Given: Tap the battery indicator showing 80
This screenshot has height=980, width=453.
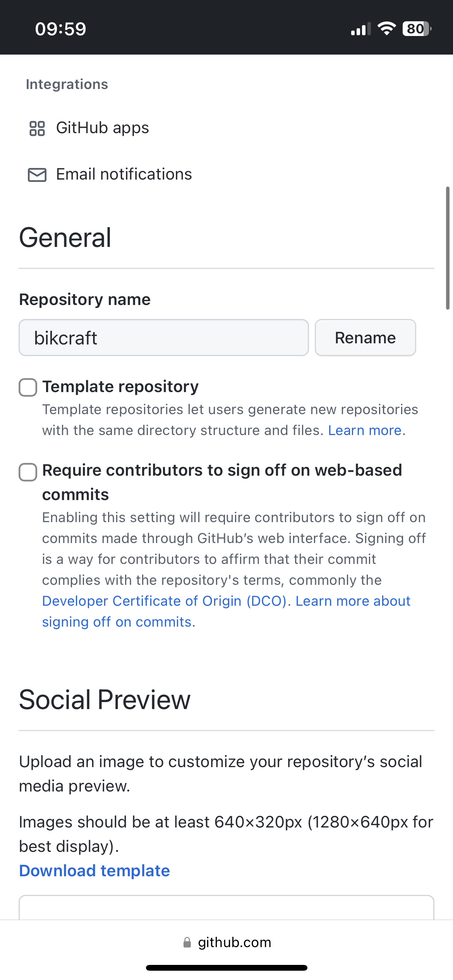Looking at the screenshot, I should click(x=416, y=28).
